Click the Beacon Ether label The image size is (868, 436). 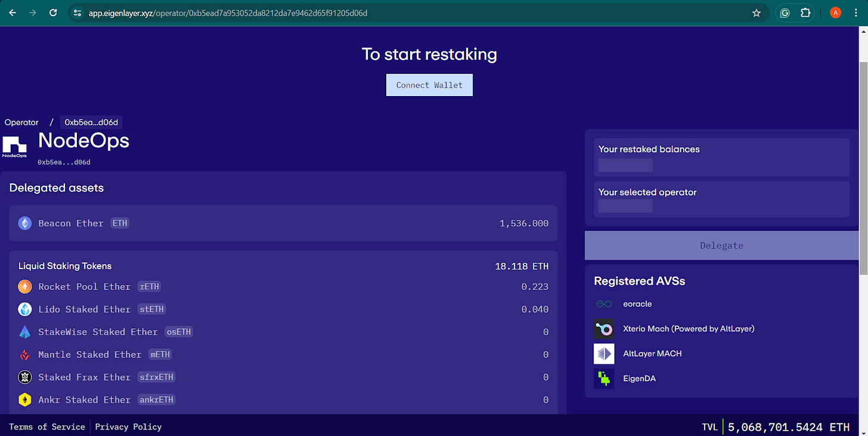click(71, 223)
